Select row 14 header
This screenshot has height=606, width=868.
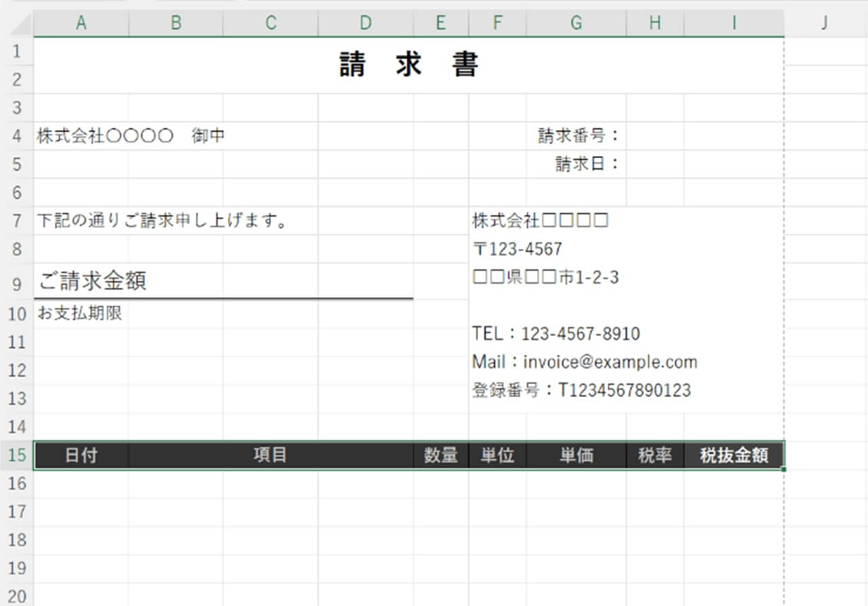(18, 427)
